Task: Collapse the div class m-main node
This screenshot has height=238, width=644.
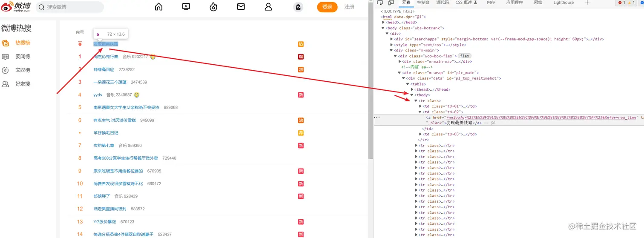Action: click(391, 50)
